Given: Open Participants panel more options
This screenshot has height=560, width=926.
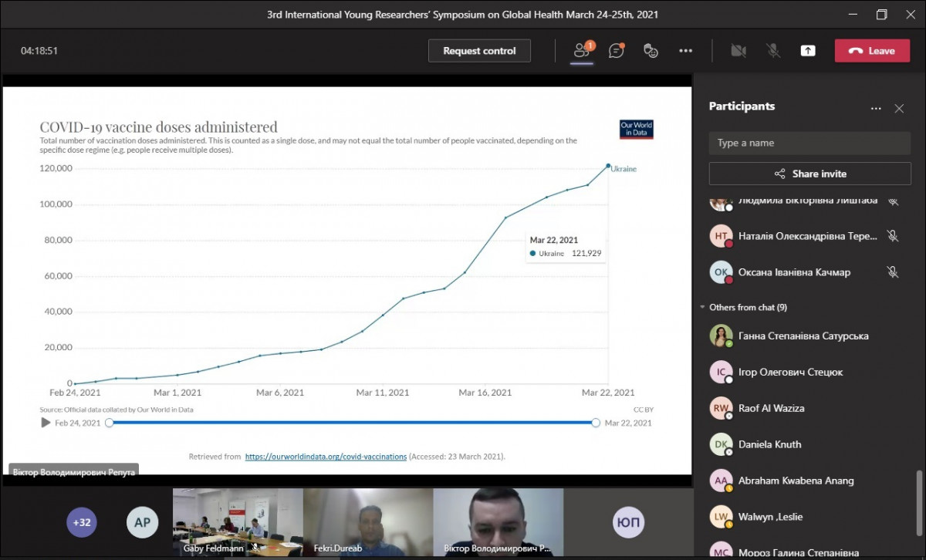Looking at the screenshot, I should tap(875, 109).
